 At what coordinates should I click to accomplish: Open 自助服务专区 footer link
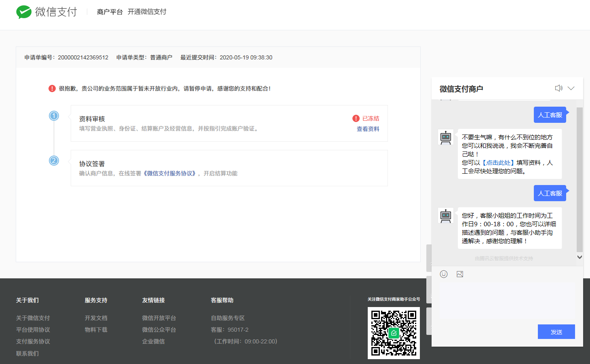pyautogui.click(x=228, y=318)
